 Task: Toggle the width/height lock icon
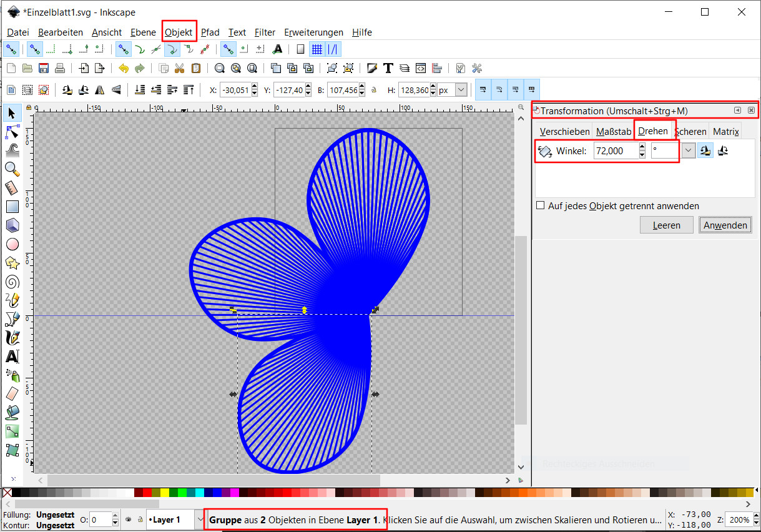coord(374,90)
